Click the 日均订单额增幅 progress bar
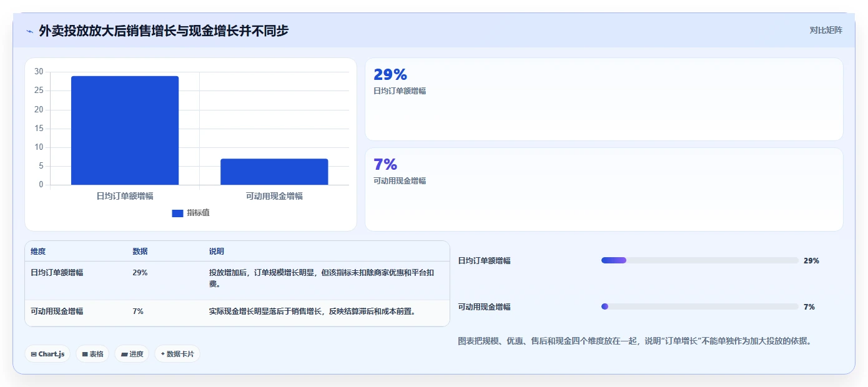 pos(700,260)
